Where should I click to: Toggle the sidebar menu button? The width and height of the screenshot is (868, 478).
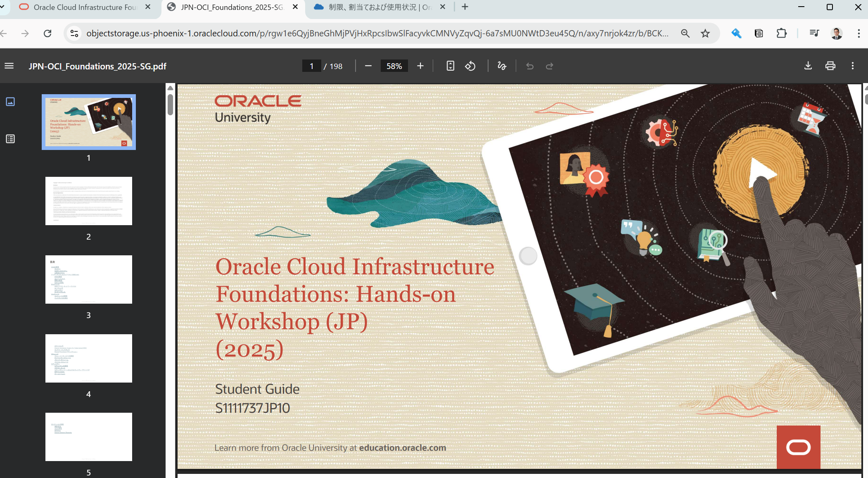(x=9, y=66)
